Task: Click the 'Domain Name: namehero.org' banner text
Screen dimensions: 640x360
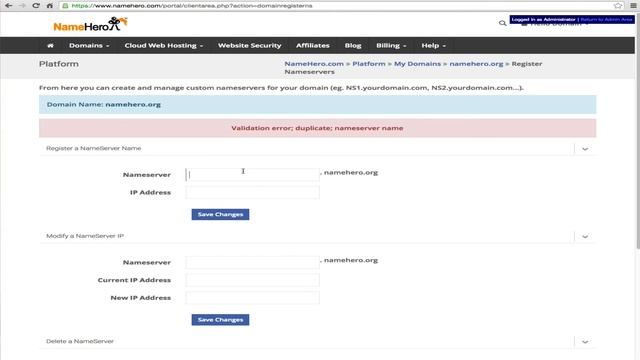Action: coord(104,104)
